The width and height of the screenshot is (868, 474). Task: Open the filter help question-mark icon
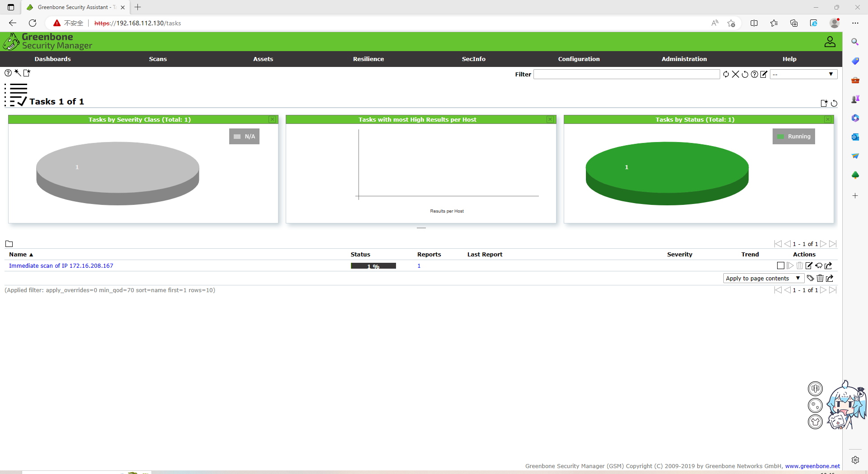755,74
